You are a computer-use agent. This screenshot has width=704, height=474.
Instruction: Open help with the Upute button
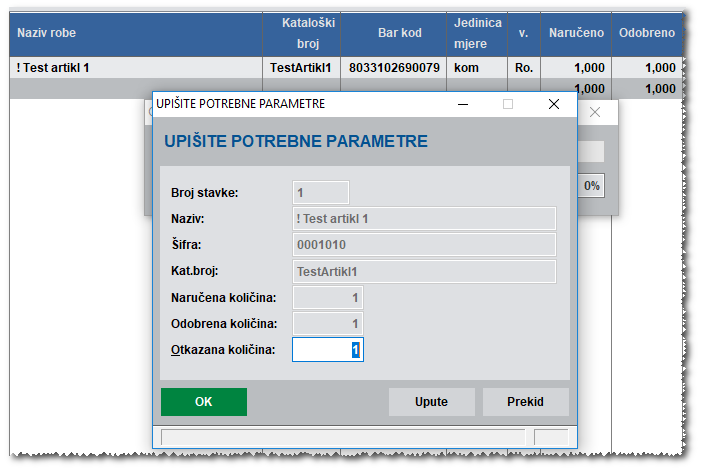pyautogui.click(x=431, y=402)
